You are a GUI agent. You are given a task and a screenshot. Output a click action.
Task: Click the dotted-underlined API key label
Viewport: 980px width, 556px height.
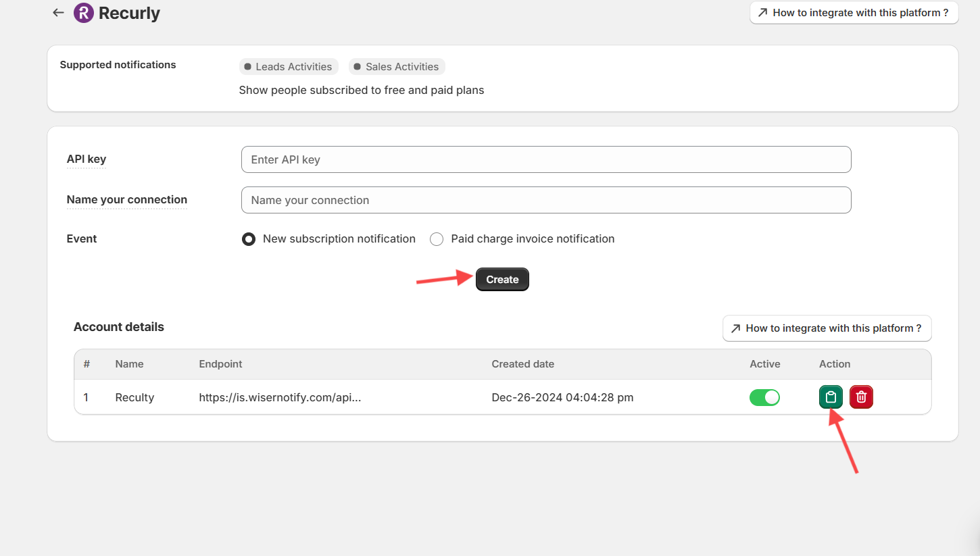(x=87, y=159)
